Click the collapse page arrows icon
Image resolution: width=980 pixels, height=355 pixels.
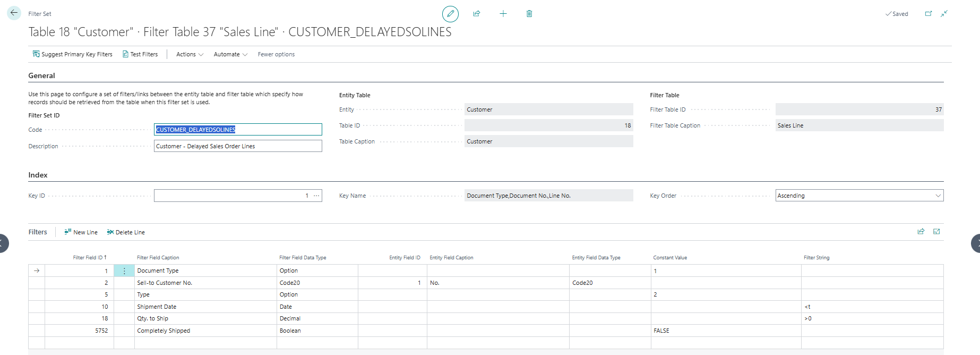pyautogui.click(x=944, y=14)
